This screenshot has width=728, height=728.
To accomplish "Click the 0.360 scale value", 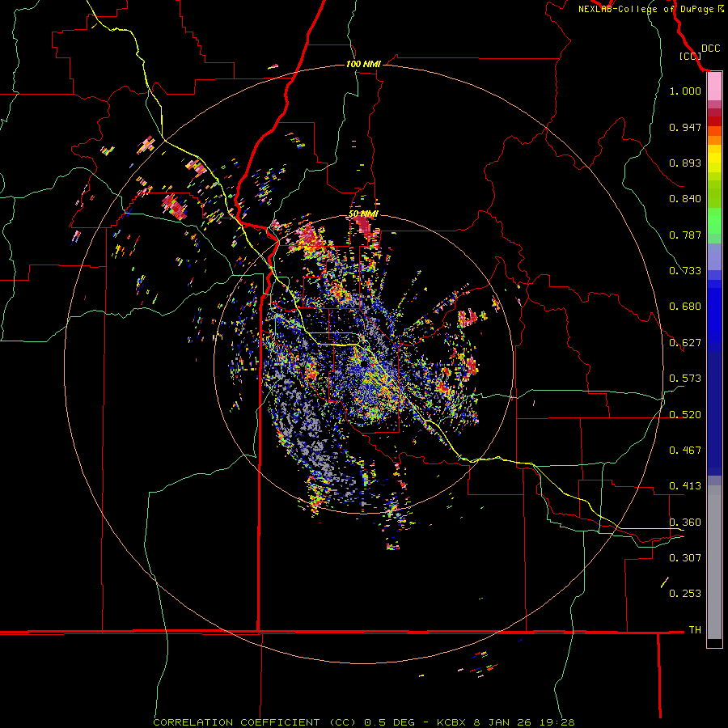I will point(685,523).
